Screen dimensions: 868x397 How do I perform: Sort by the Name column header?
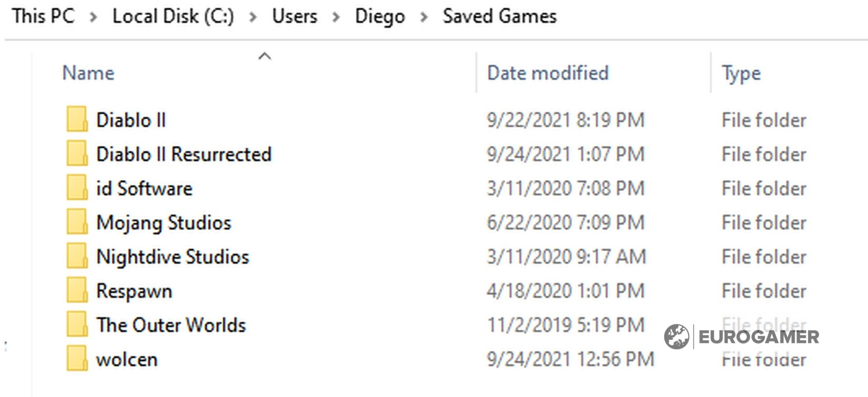pyautogui.click(x=89, y=73)
